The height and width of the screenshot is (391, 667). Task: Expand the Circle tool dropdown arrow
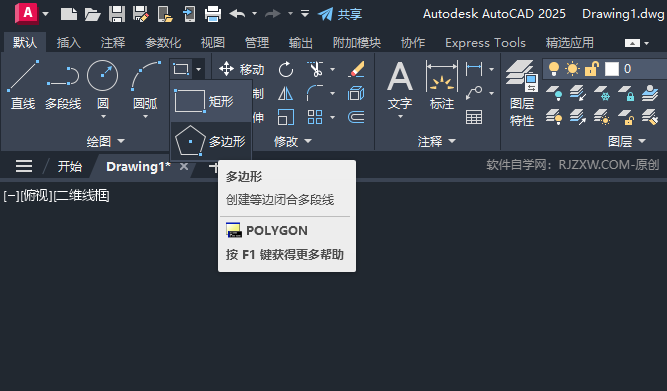[103, 117]
